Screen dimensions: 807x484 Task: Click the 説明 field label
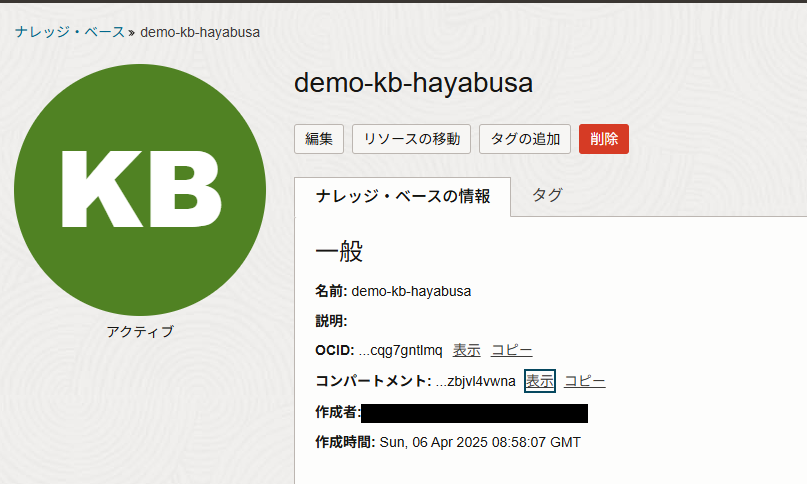(331, 321)
